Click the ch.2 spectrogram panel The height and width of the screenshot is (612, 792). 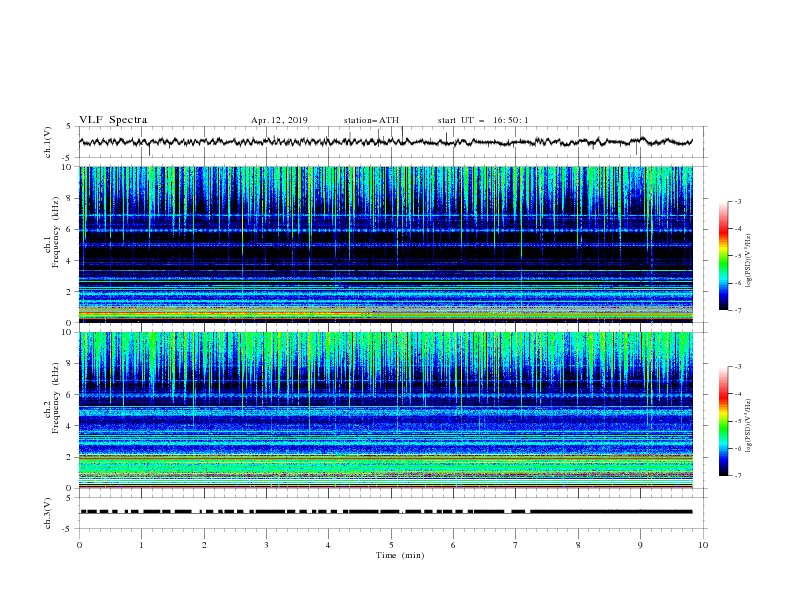click(386, 410)
